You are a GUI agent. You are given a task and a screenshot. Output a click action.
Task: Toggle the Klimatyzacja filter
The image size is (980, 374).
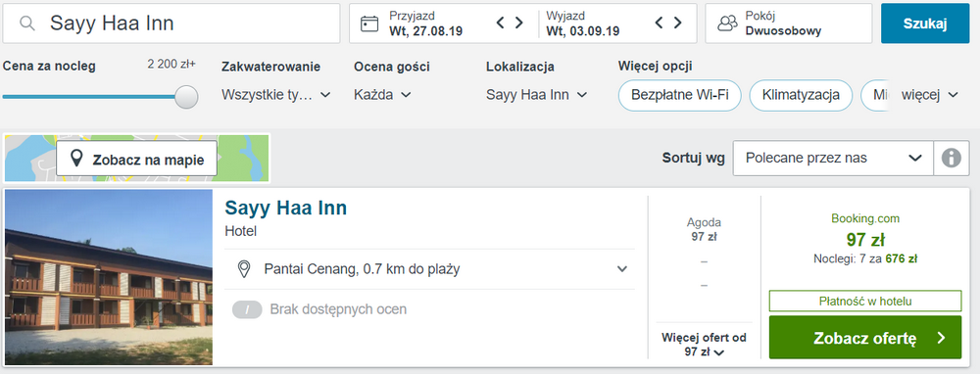pos(801,95)
